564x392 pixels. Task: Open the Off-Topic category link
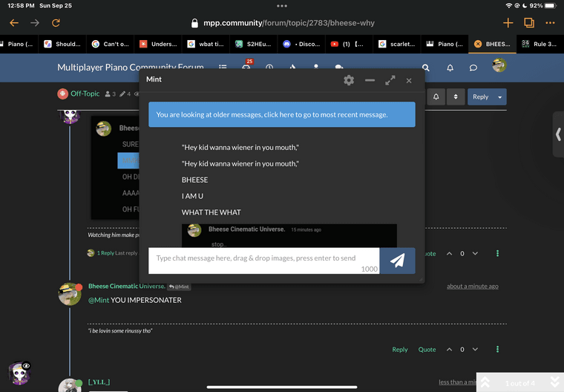tap(85, 94)
